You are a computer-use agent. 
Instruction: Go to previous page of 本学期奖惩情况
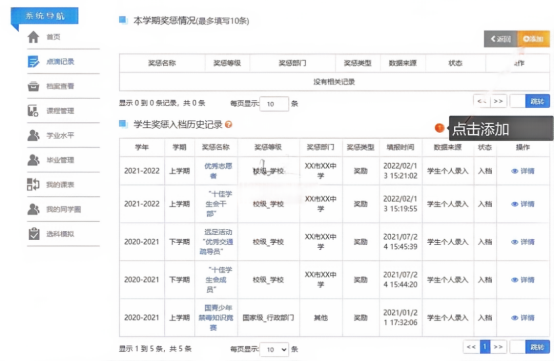(x=482, y=101)
